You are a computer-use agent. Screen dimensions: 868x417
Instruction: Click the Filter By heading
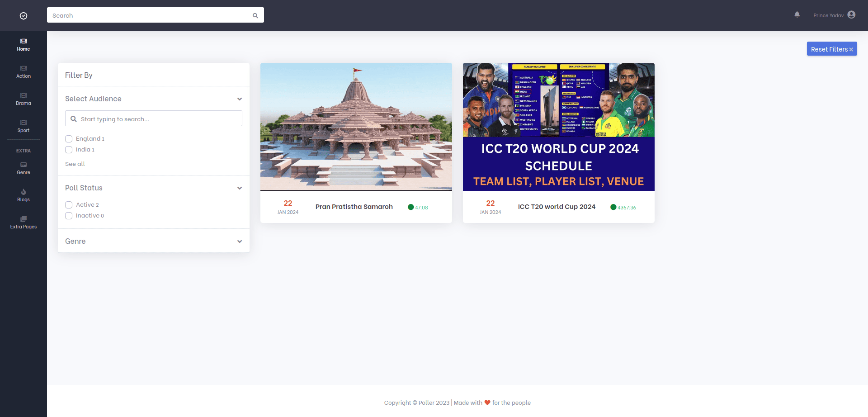pyautogui.click(x=79, y=75)
